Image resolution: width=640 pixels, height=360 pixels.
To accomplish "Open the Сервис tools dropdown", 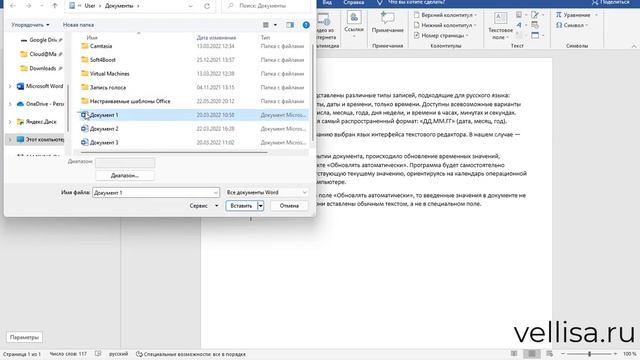I will click(204, 206).
